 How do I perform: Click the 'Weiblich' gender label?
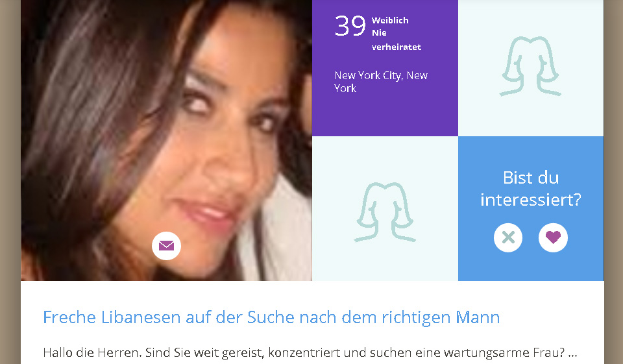tap(390, 20)
